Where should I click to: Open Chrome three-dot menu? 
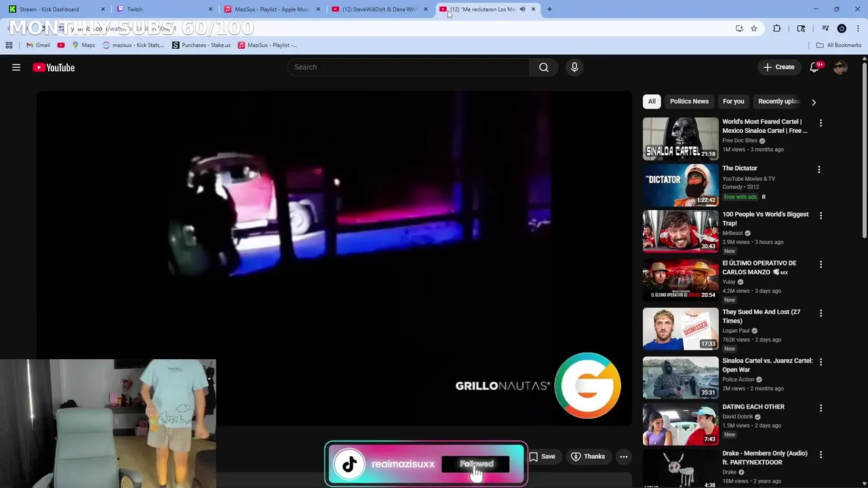click(x=858, y=28)
